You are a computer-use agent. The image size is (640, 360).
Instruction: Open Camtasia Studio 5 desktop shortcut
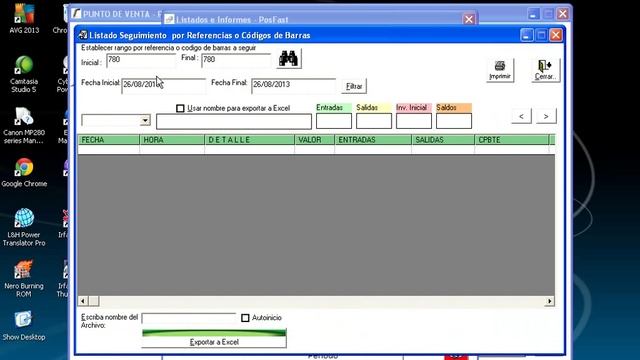24,74
